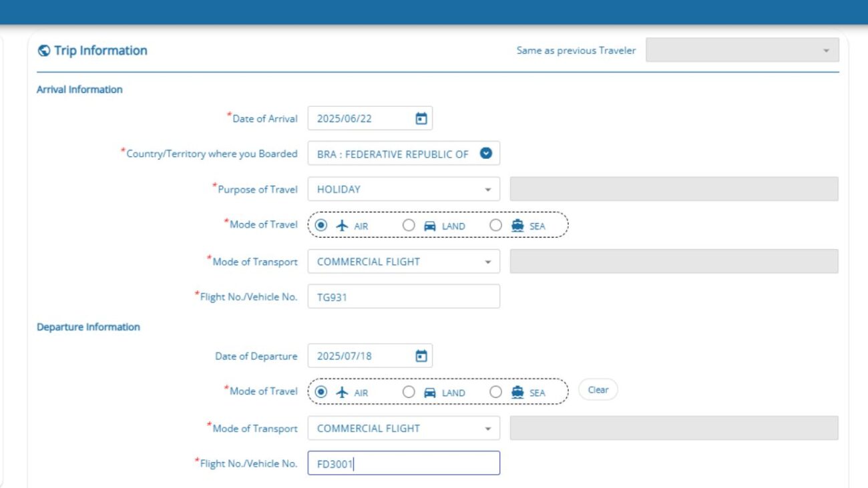The image size is (868, 488).
Task: Click the departure flight number field FD3001
Action: (403, 463)
